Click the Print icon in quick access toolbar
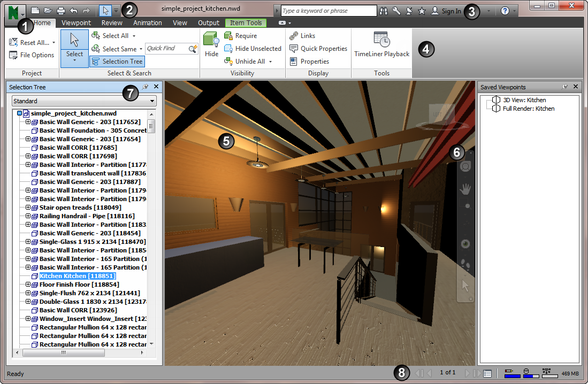The image size is (588, 384). pyautogui.click(x=61, y=11)
